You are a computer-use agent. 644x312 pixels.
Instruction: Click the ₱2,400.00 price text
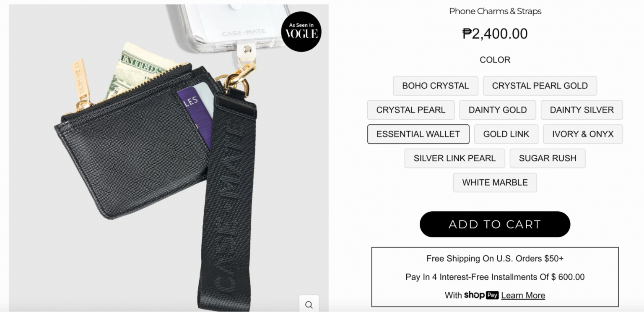pyautogui.click(x=495, y=34)
